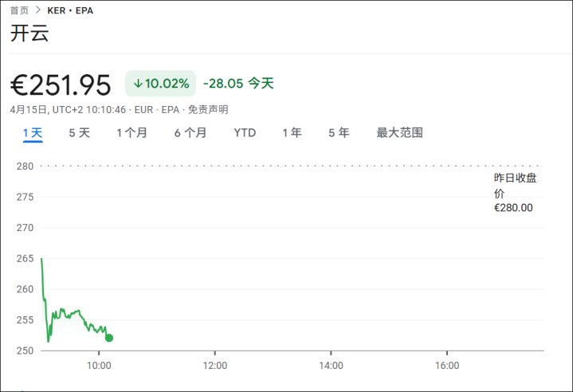The height and width of the screenshot is (392, 573).
Task: Click the breadcrumb chevron after 首页
Action: [x=37, y=11]
